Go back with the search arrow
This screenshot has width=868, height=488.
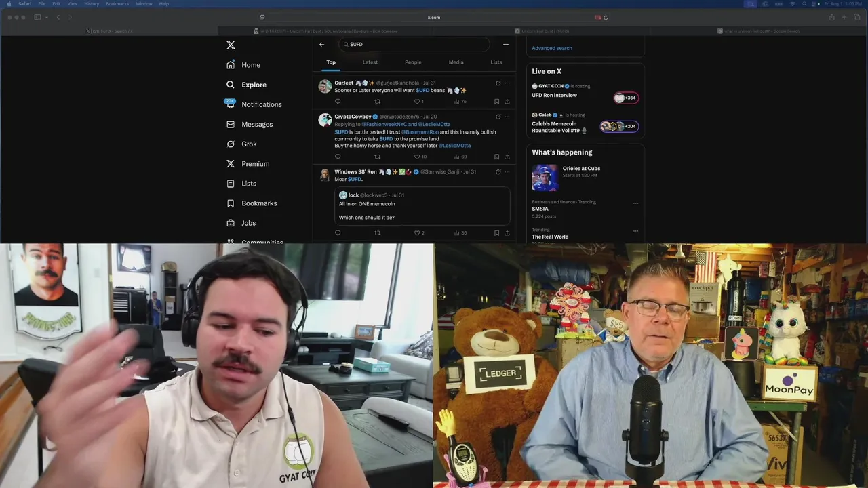(x=321, y=45)
